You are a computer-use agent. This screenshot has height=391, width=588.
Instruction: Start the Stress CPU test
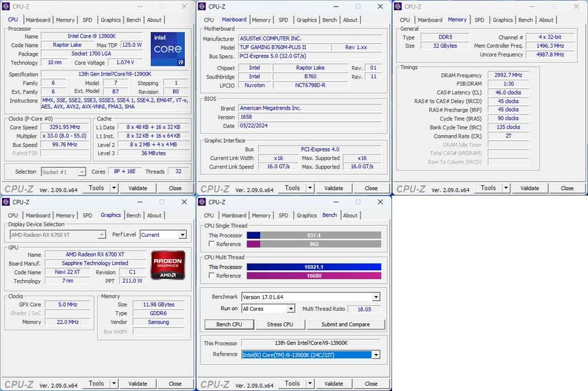(280, 324)
